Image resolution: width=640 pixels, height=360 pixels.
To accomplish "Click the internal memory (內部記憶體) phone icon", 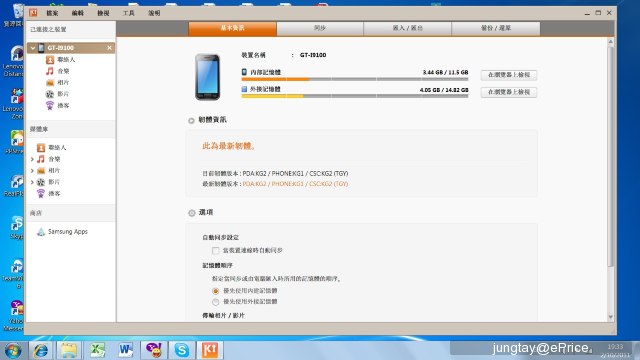I will 244,72.
